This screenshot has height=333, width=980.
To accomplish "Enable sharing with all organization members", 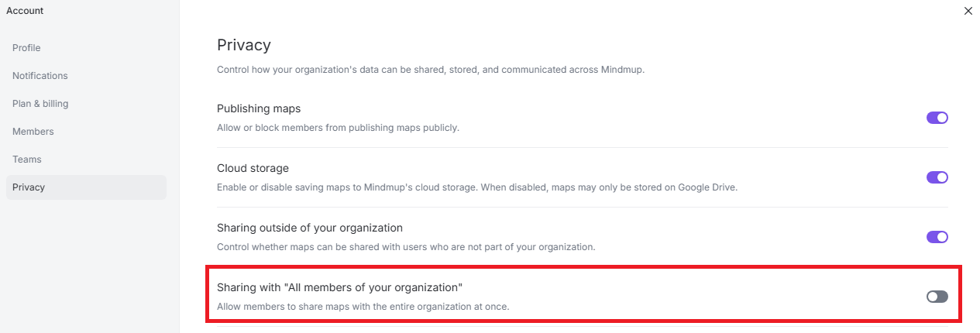I will pos(937,297).
